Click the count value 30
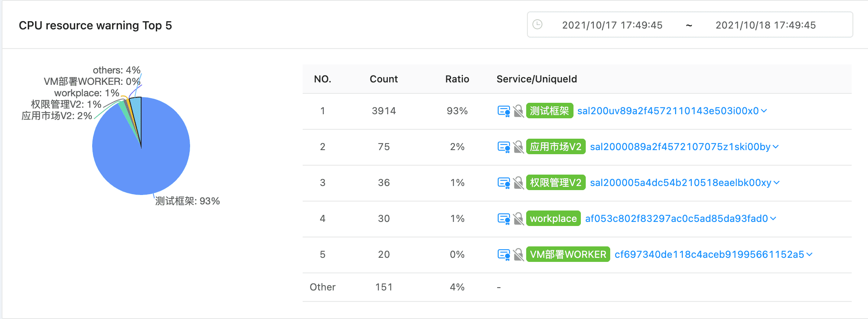The width and height of the screenshot is (868, 319). pos(384,219)
